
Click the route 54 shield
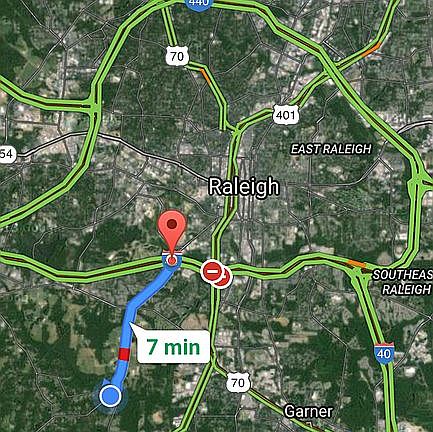[7, 154]
